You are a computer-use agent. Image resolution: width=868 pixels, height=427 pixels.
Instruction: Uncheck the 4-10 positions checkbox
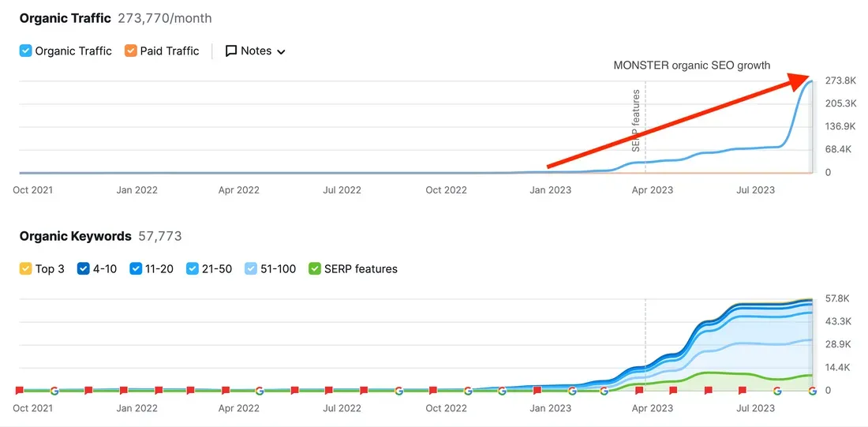pyautogui.click(x=84, y=269)
